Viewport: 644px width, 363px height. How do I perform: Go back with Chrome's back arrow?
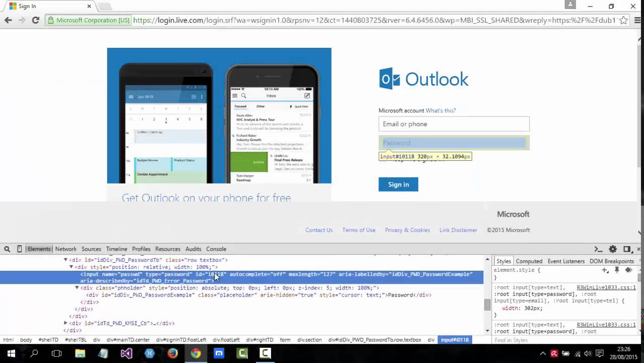click(x=8, y=20)
